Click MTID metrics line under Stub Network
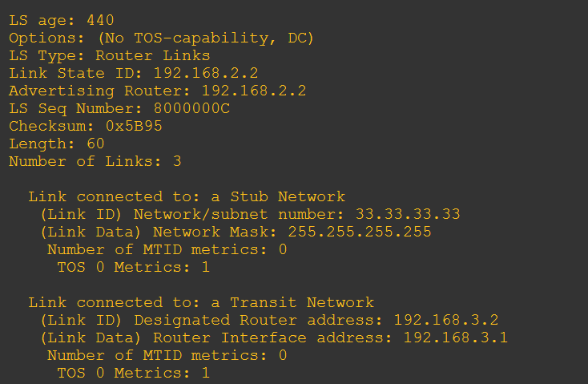This screenshot has width=588, height=384. 167,249
